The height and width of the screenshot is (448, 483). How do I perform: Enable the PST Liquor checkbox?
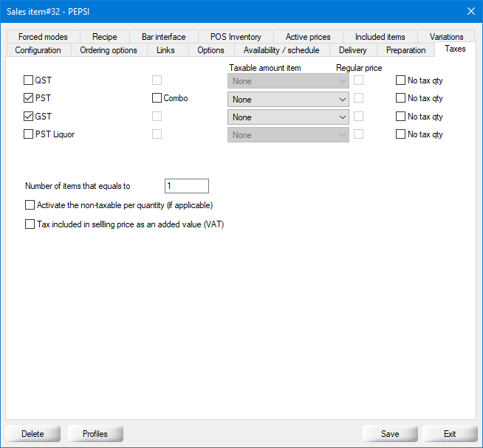(x=29, y=134)
